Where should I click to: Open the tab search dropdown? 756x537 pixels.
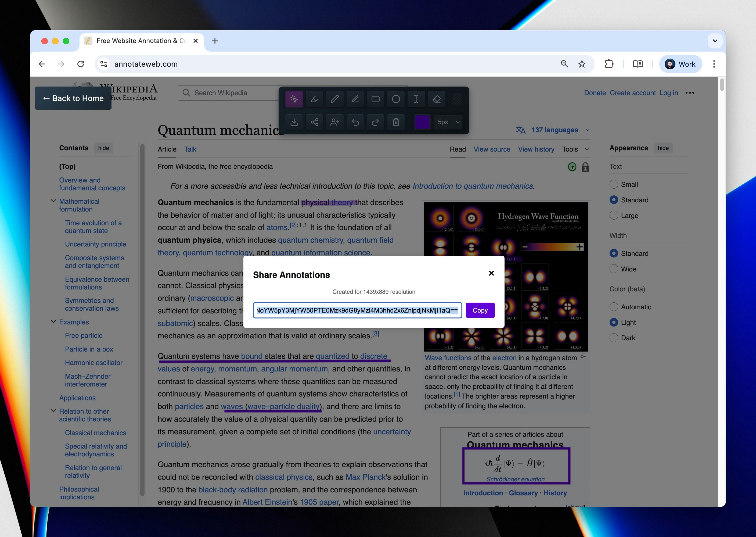click(x=715, y=41)
